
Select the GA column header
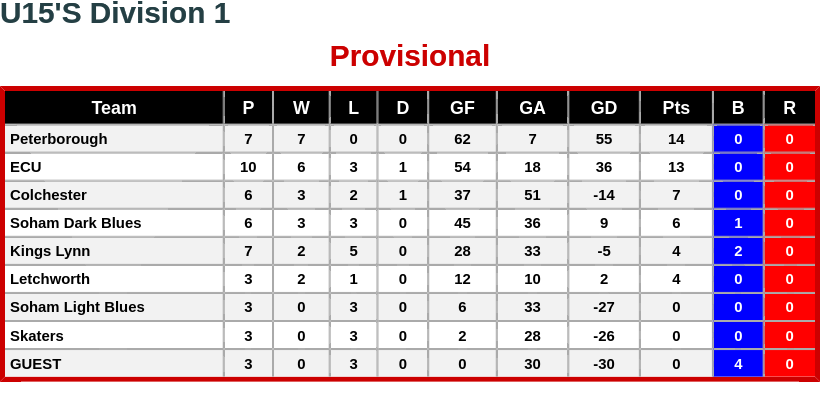point(532,108)
